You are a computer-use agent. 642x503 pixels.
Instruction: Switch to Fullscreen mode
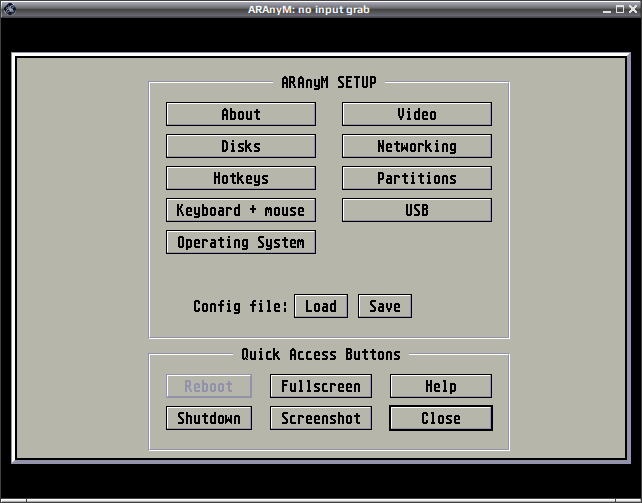click(x=321, y=386)
